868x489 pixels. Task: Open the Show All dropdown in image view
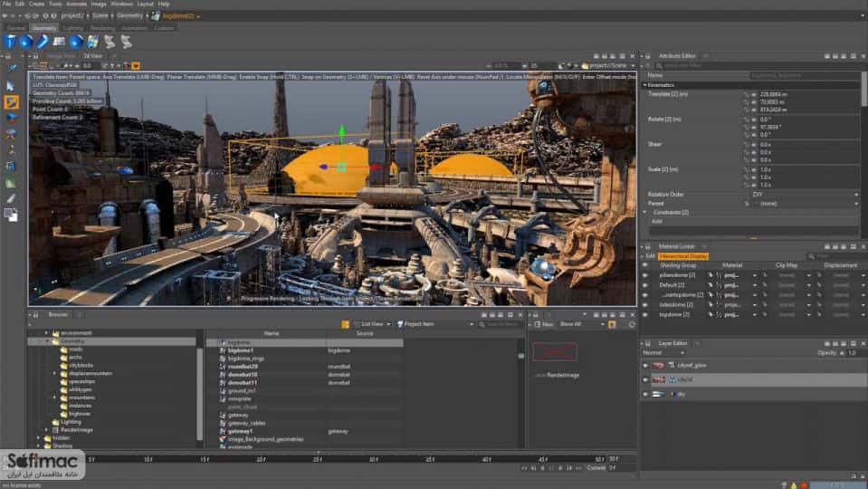point(581,324)
